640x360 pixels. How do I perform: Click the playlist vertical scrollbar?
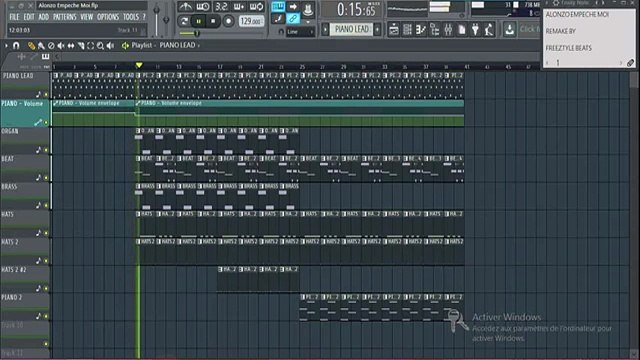coord(634,212)
